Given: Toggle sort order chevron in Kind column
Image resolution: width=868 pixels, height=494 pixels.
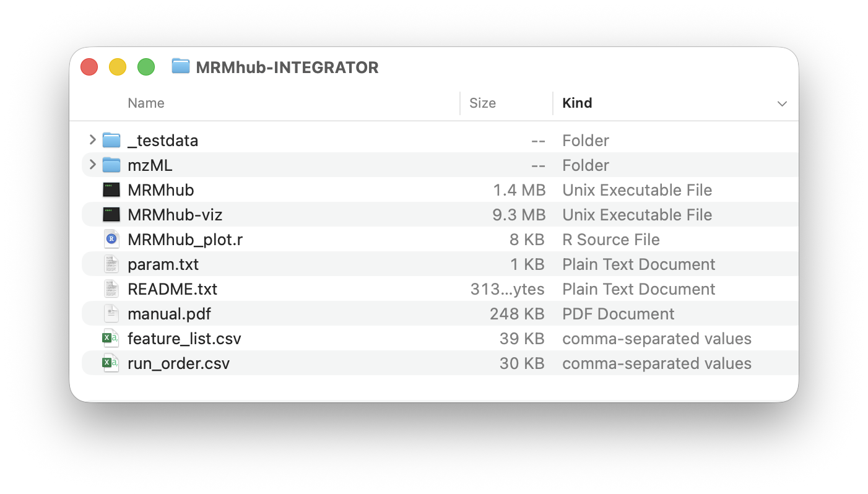Looking at the screenshot, I should [x=782, y=103].
